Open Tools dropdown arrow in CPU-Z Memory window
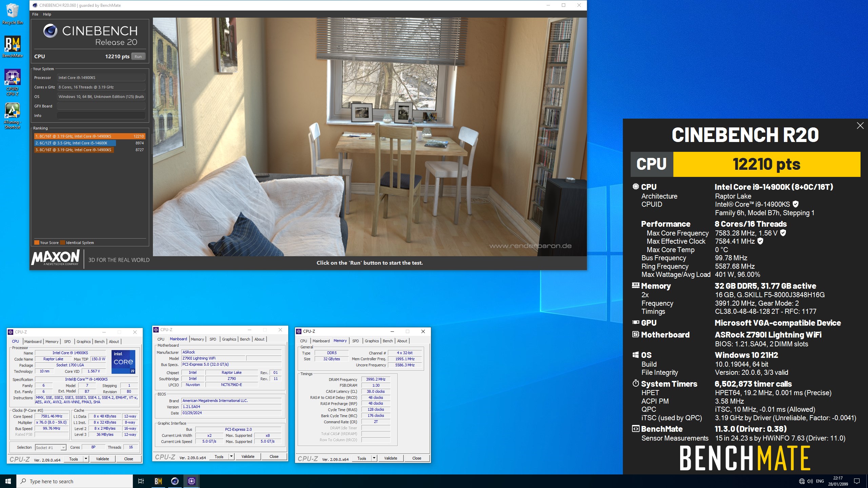The width and height of the screenshot is (868, 488). (374, 458)
